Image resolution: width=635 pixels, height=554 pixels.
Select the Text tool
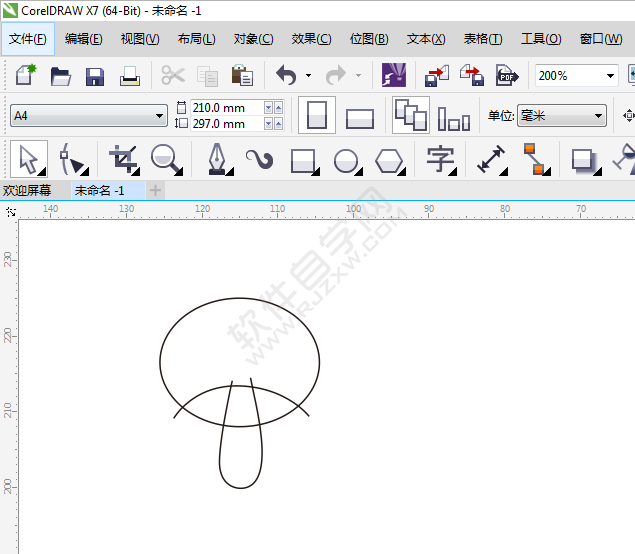(x=439, y=159)
